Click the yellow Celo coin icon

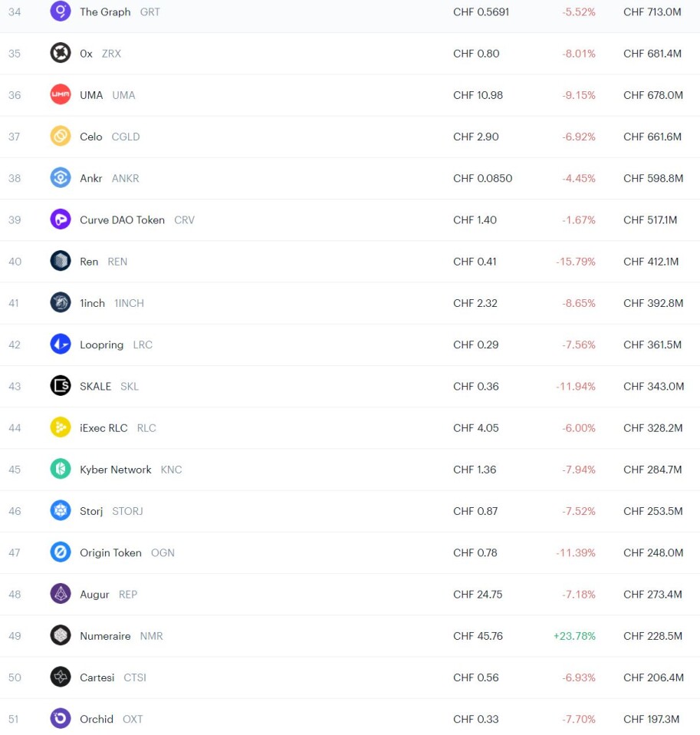point(61,136)
